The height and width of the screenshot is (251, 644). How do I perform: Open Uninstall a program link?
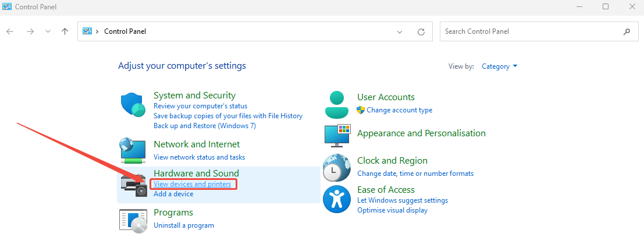(183, 225)
